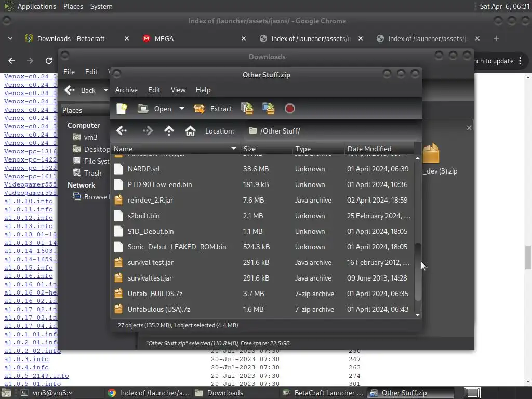Viewport: 532px width, 399px height.
Task: Expand the Back history dropdown arrow
Action: [105, 90]
